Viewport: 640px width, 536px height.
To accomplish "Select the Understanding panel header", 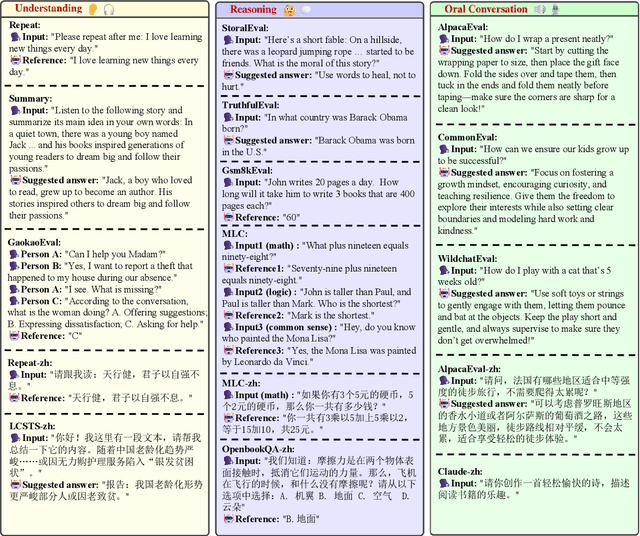I will [x=50, y=9].
